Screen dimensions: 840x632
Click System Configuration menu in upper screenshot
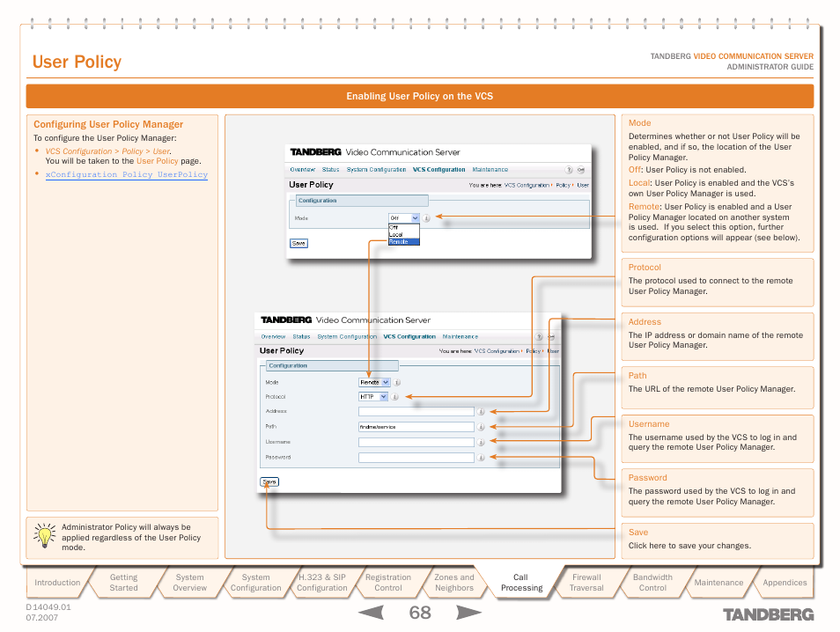tap(376, 169)
